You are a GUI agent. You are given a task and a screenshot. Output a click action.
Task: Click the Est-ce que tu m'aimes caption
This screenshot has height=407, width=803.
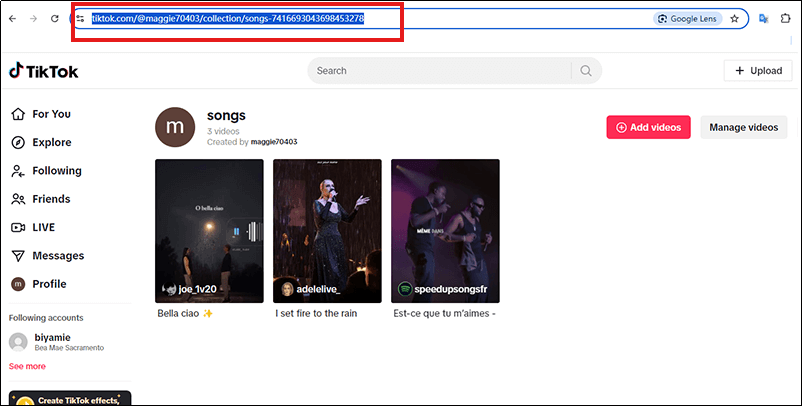tap(445, 313)
